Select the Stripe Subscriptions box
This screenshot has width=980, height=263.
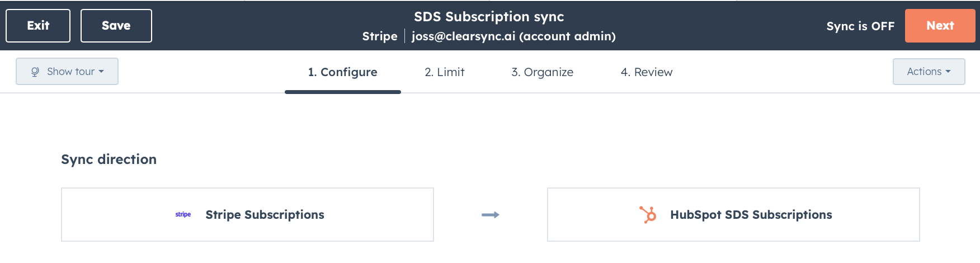tap(247, 215)
